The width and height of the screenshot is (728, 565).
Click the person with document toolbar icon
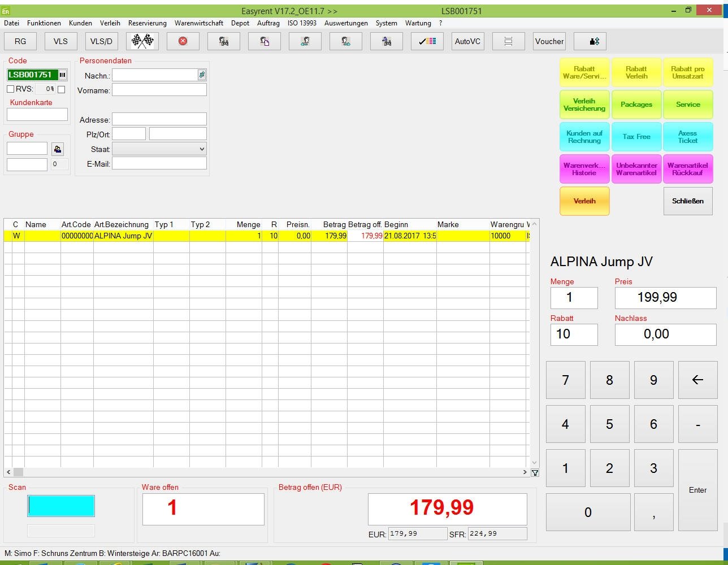[265, 41]
